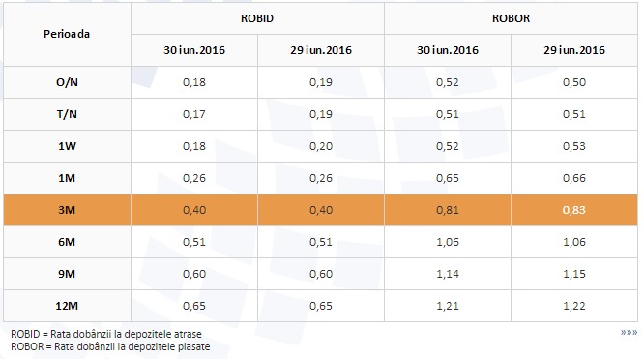This screenshot has width=644, height=359.
Task: Select the 1W row label
Action: coord(67,146)
